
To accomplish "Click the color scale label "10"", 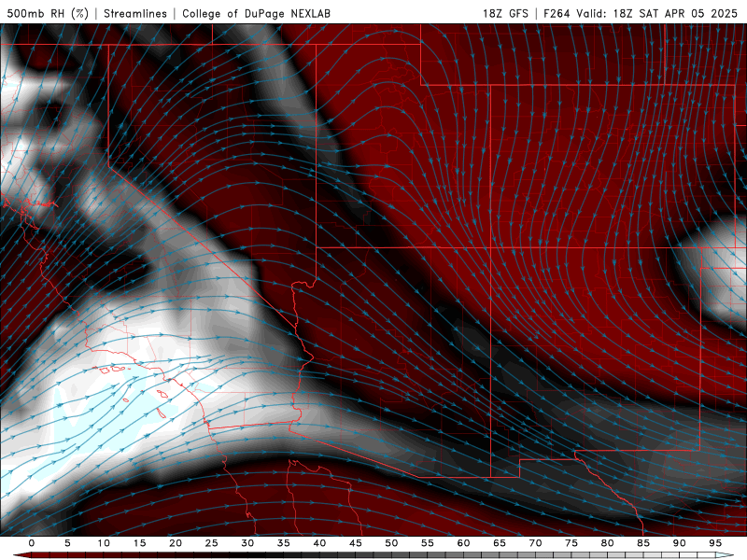I will 104,543.
